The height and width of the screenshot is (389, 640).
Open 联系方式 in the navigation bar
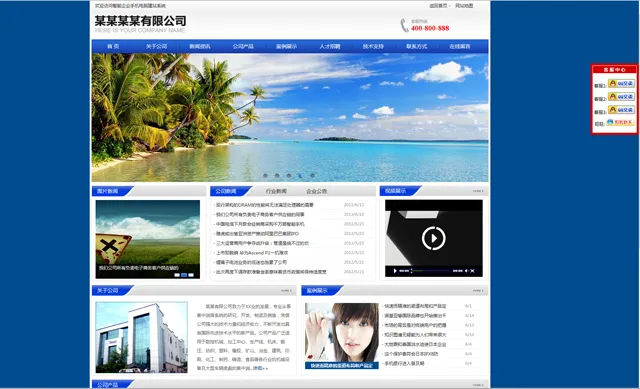(x=416, y=47)
